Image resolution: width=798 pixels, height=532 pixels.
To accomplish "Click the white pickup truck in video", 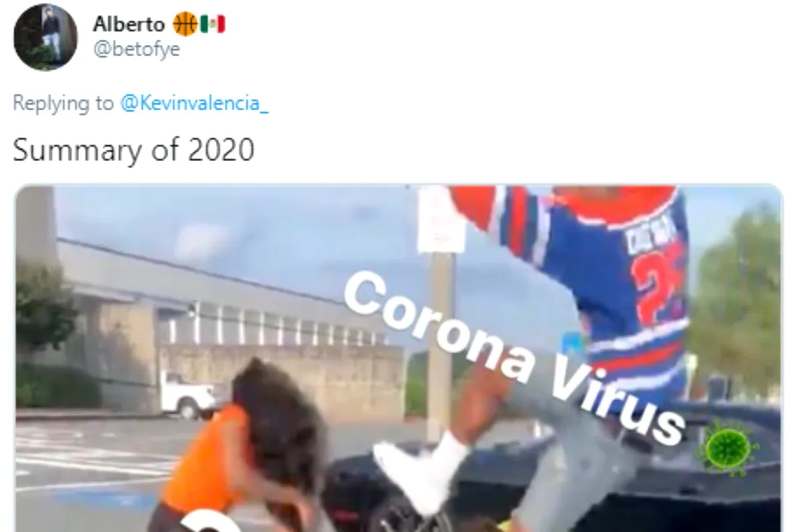I will point(187,394).
